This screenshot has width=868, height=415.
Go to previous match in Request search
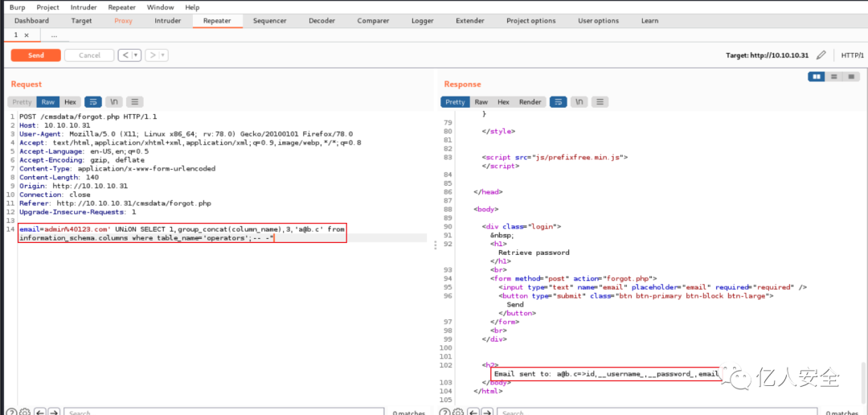40,413
